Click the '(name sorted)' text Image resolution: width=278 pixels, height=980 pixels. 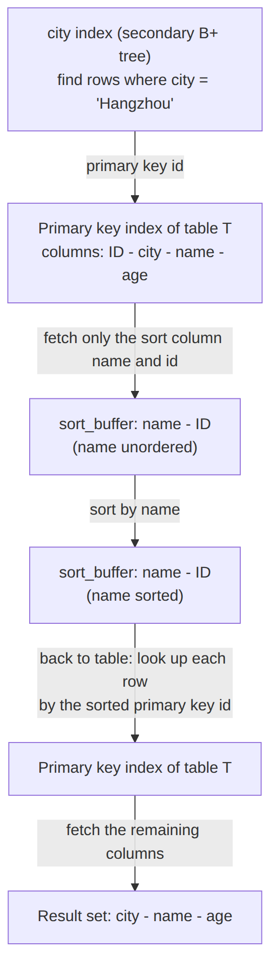[135, 596]
